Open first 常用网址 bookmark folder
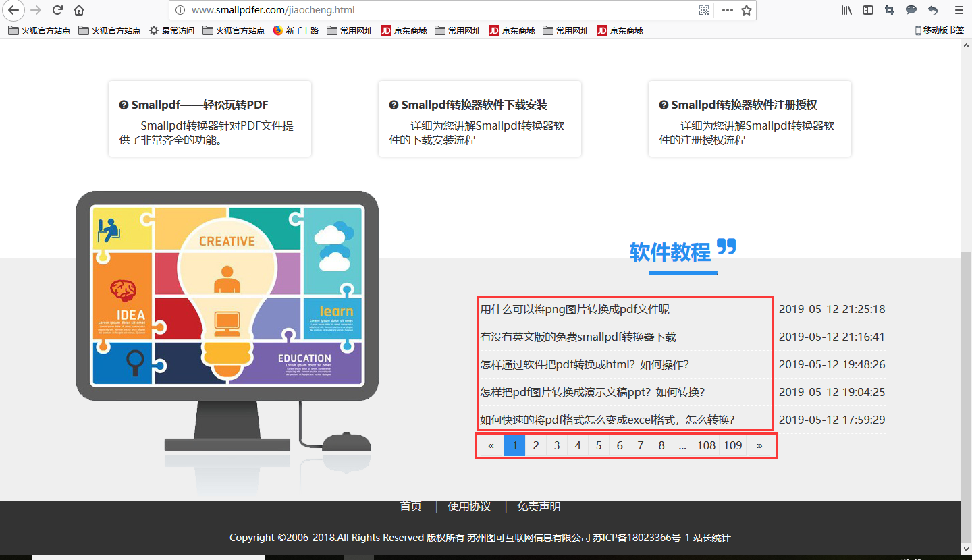Image resolution: width=972 pixels, height=560 pixels. pyautogui.click(x=350, y=30)
